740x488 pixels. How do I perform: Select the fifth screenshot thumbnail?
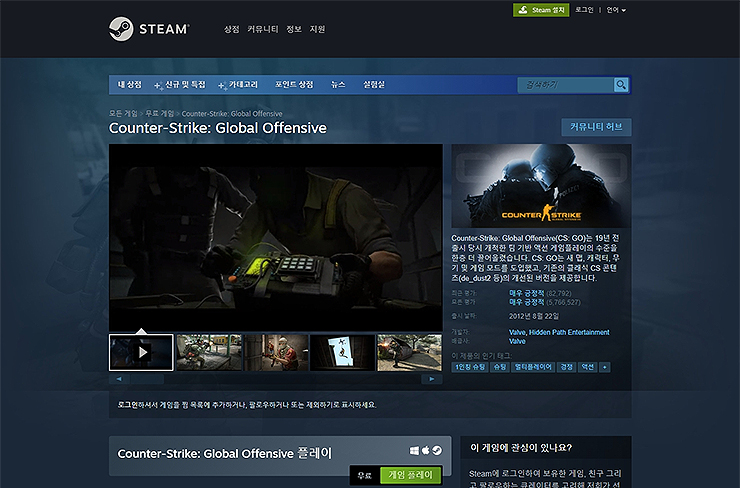410,353
